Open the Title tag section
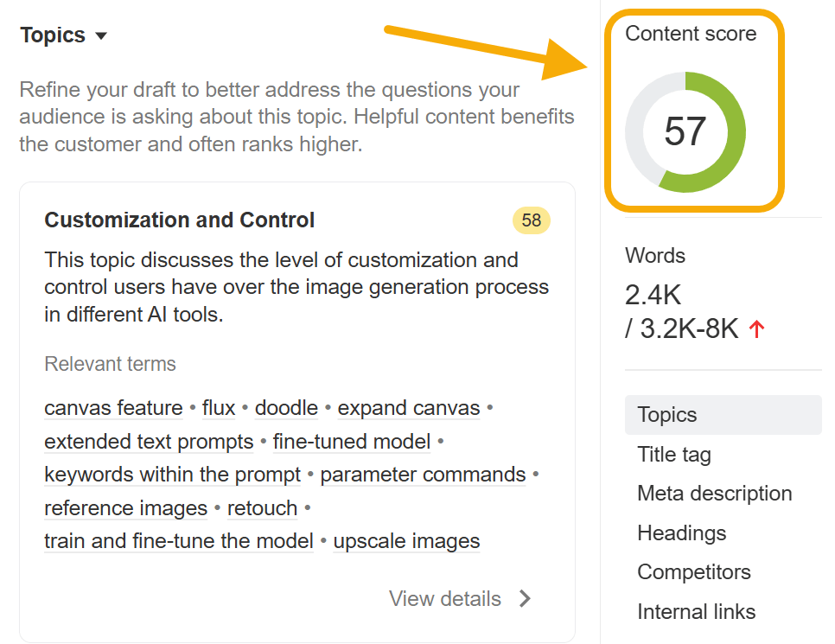This screenshot has height=644, width=835. click(674, 455)
